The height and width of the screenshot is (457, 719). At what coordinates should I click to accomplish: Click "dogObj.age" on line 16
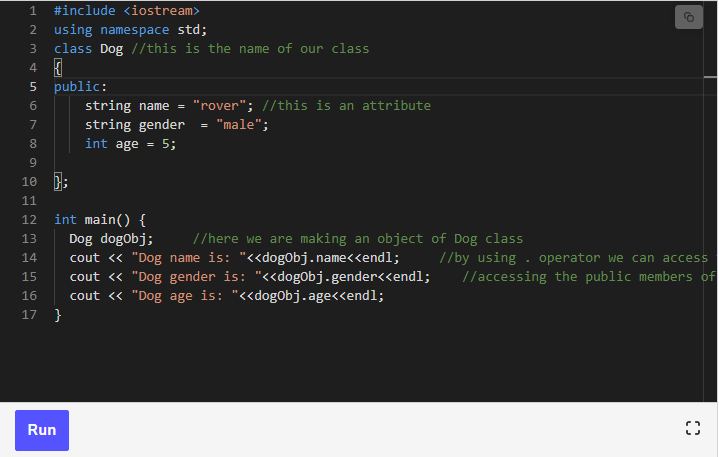pyautogui.click(x=293, y=296)
